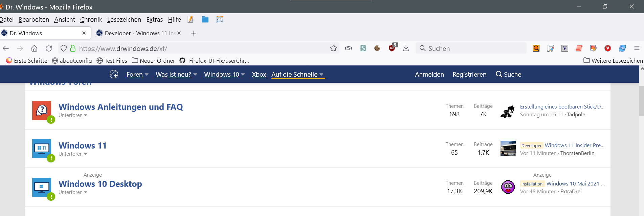Open the tracking protection shield in address bar
Viewport: 644px width, 216px height.
pos(63,48)
